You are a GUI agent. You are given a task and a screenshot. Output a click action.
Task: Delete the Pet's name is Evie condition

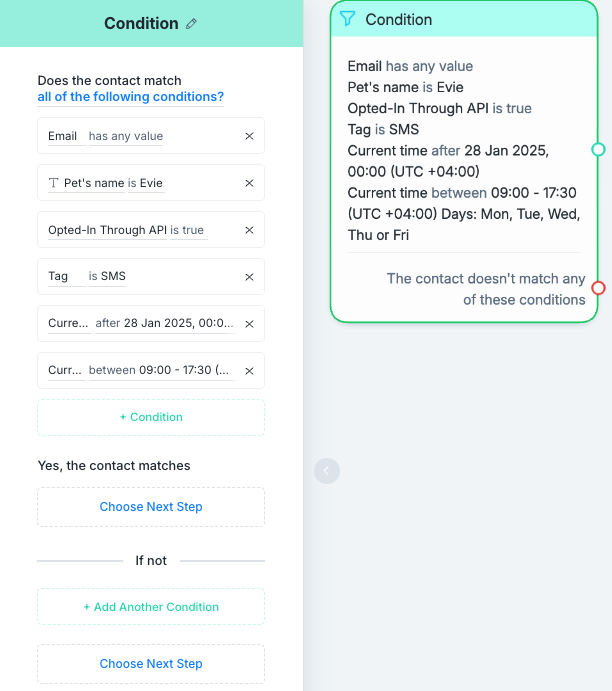[249, 183]
